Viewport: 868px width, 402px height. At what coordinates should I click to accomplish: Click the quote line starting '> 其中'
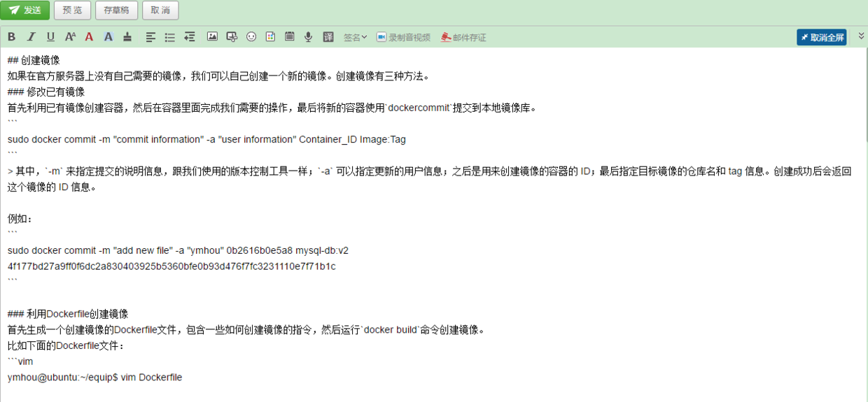pos(430,171)
